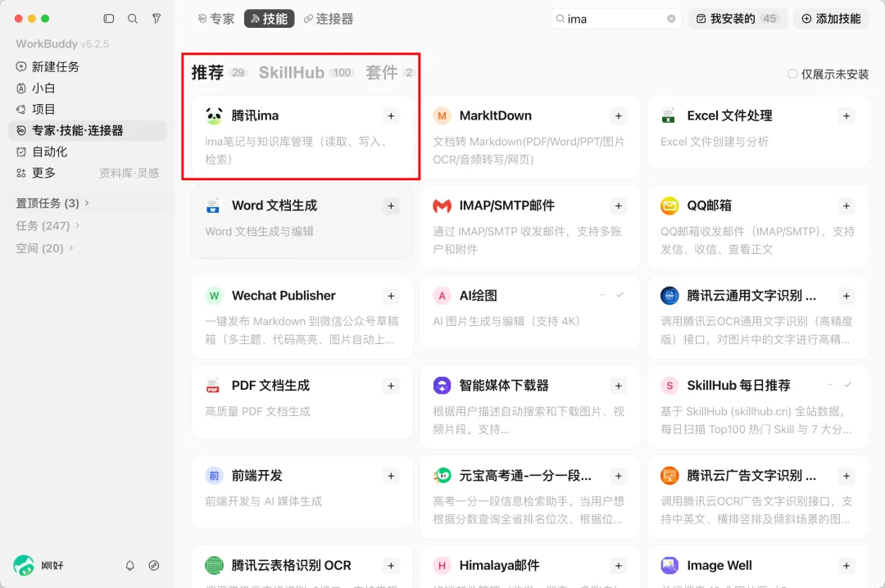Add the 智能媒体下载器 skill with plus
885x588 pixels.
(619, 386)
